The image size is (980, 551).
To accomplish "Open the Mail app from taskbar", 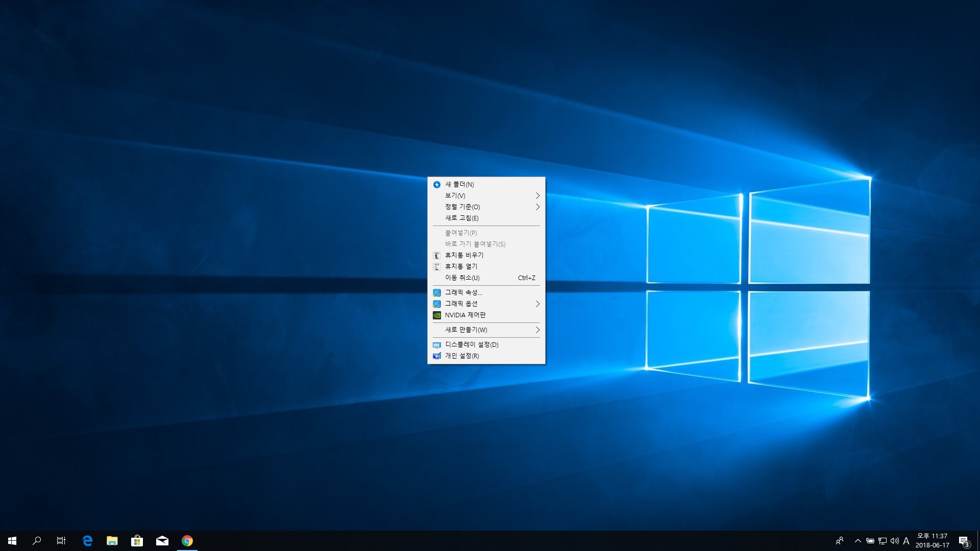I will 162,541.
